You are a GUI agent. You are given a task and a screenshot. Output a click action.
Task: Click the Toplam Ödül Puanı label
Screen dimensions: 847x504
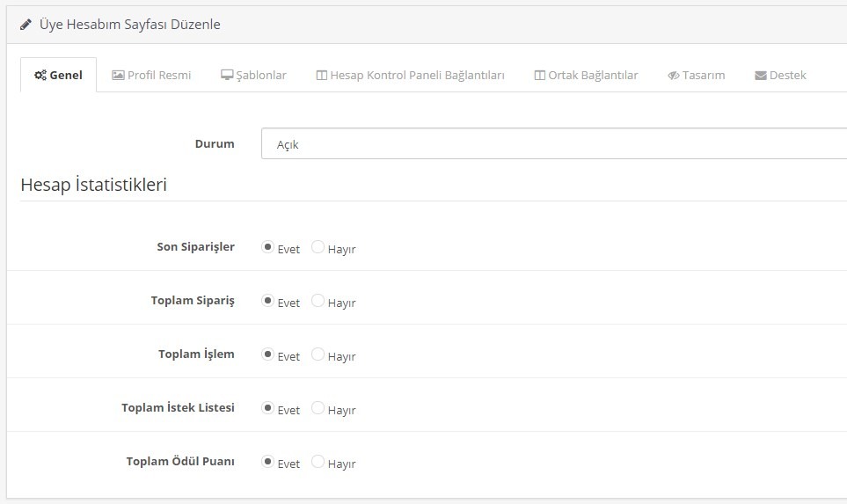tap(180, 461)
